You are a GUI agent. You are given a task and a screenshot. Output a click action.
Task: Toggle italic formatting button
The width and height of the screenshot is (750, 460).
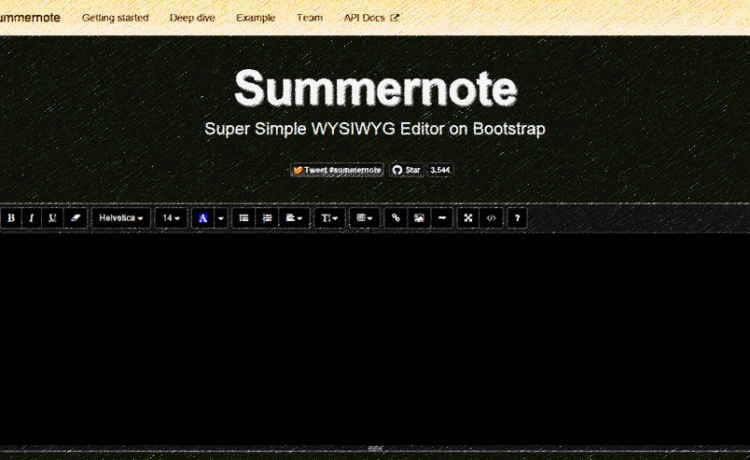pyautogui.click(x=32, y=218)
